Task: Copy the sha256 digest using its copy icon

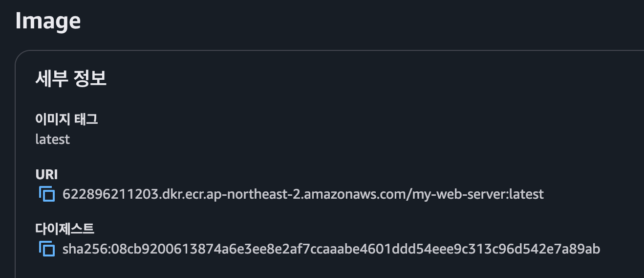Action: click(x=47, y=249)
